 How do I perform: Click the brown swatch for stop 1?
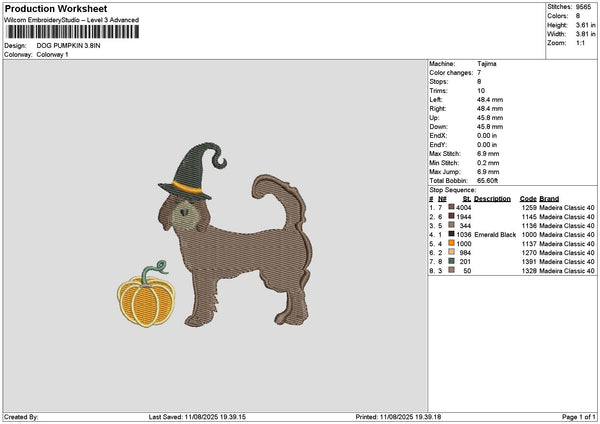(451, 207)
